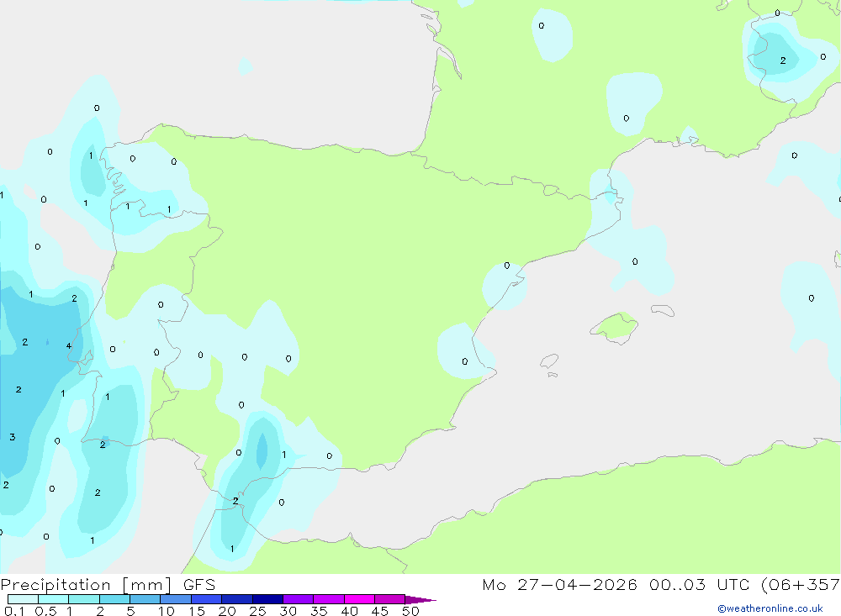Pick the 5–10 mm blue legend swatch
The width and height of the screenshot is (841, 616).
click(x=145, y=599)
